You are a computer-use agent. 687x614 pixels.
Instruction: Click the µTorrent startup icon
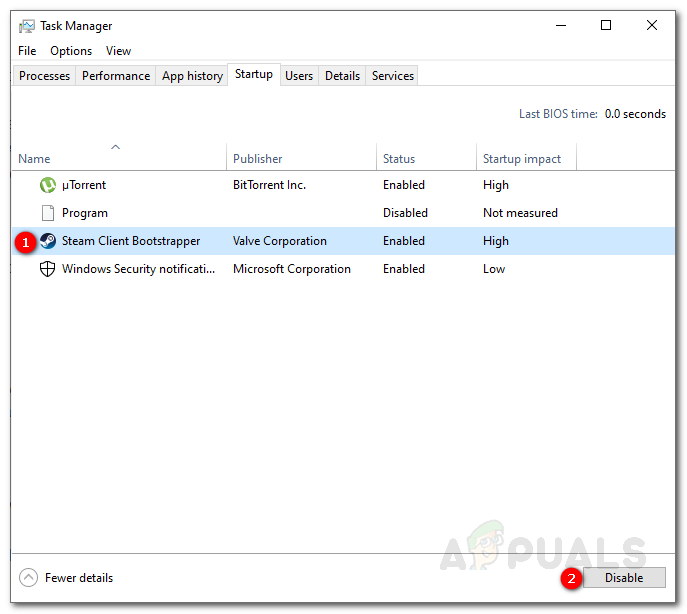(47, 185)
